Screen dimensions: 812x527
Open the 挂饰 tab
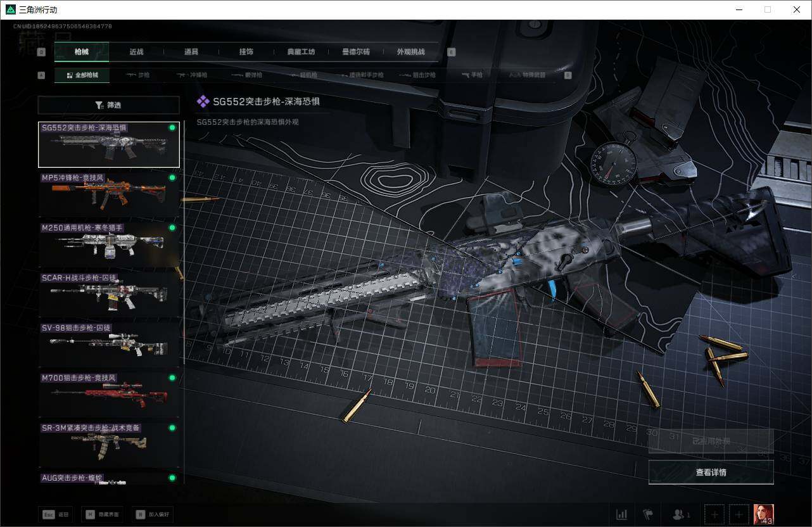[246, 52]
